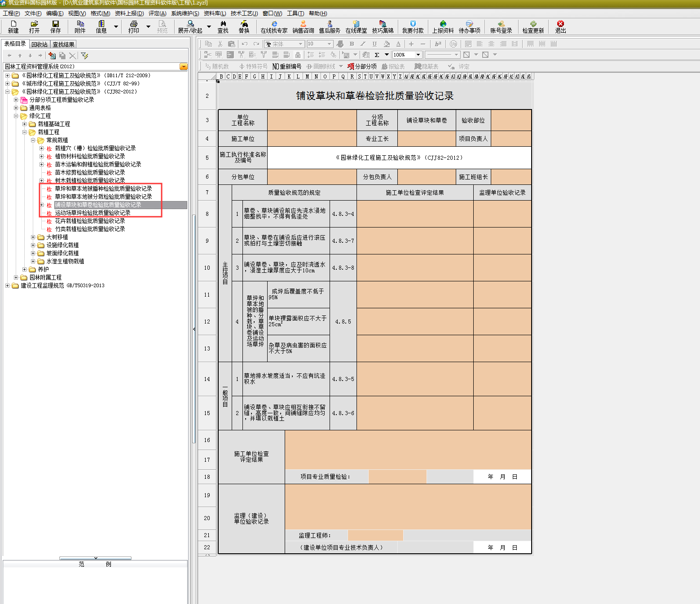
Task: Click the 信息 (info) toolbar icon
Action: point(101,27)
